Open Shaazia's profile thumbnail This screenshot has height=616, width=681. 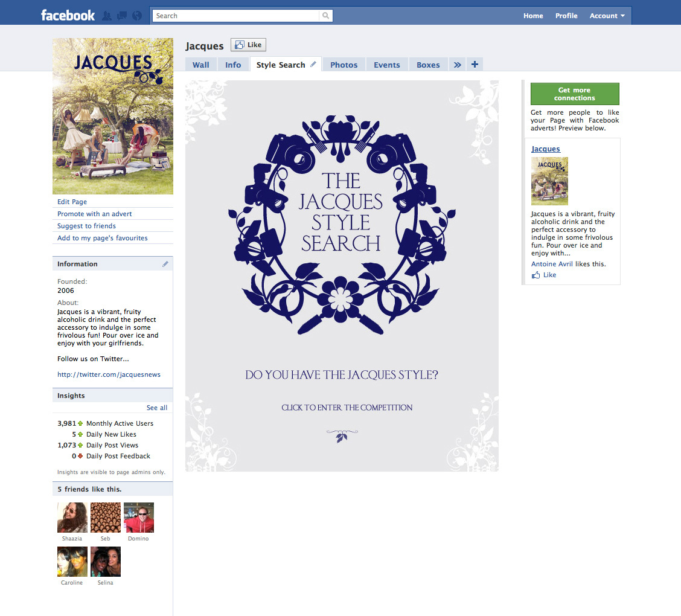pos(72,518)
